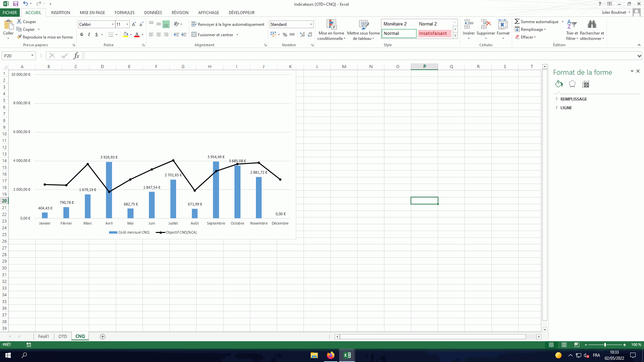Click the Insert Function fx icon
This screenshot has width=644, height=362.
(x=76, y=56)
